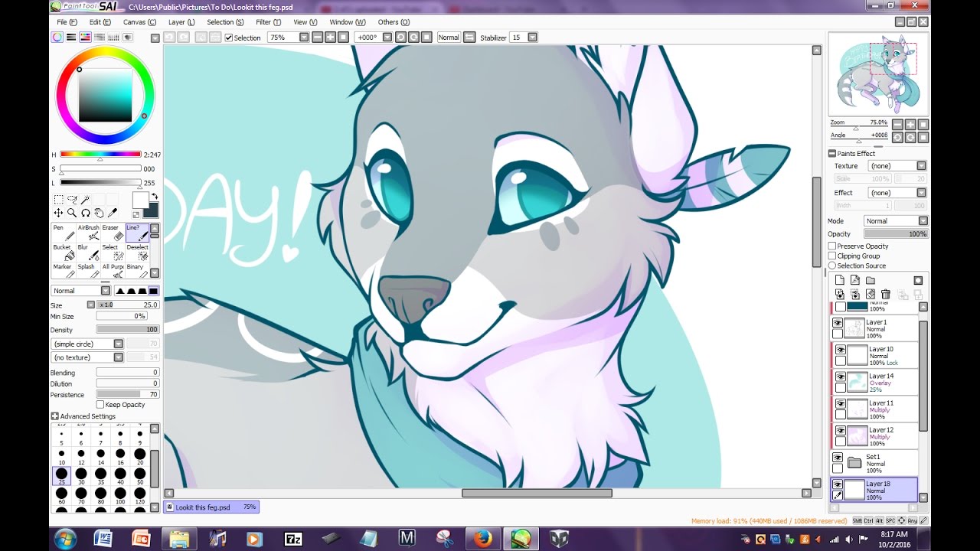The width and height of the screenshot is (980, 551).
Task: Pick the Deselect brush tool
Action: point(136,253)
